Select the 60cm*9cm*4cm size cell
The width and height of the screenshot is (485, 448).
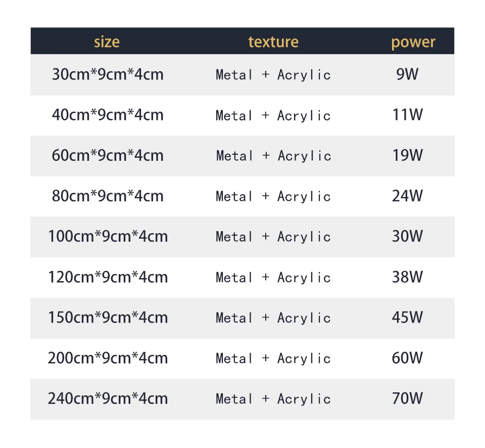pos(108,155)
